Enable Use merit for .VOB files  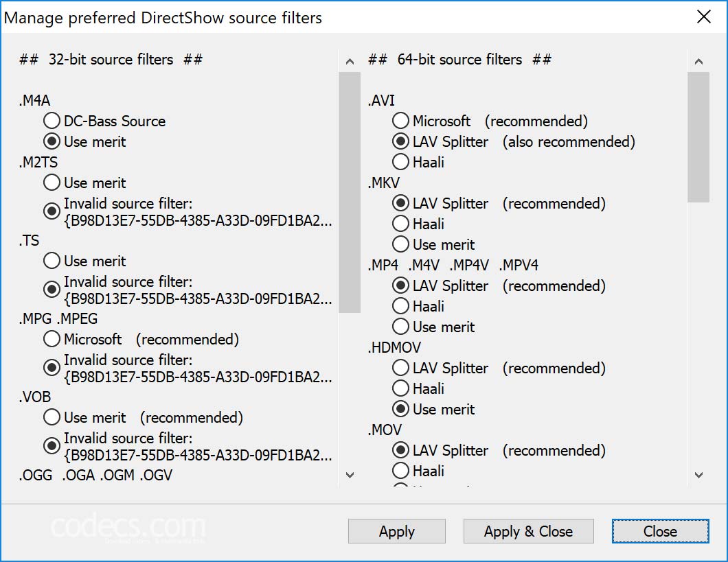click(x=52, y=417)
